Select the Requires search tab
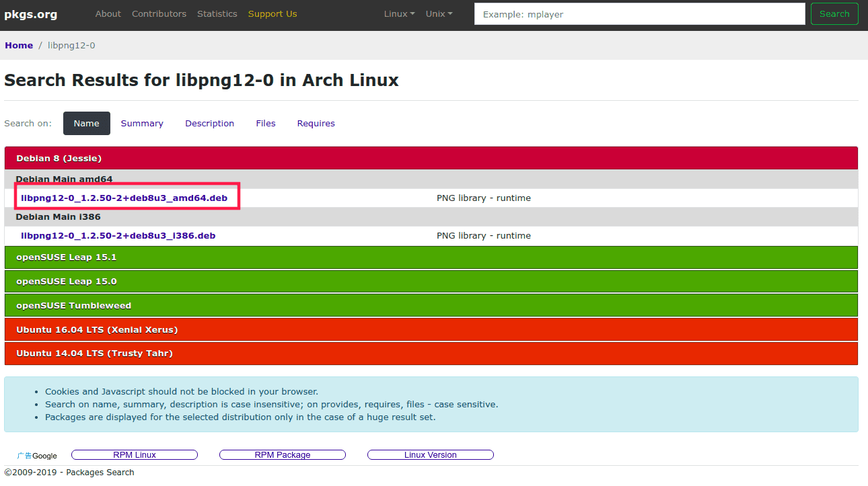Viewport: 868px width, 486px height. (x=316, y=123)
